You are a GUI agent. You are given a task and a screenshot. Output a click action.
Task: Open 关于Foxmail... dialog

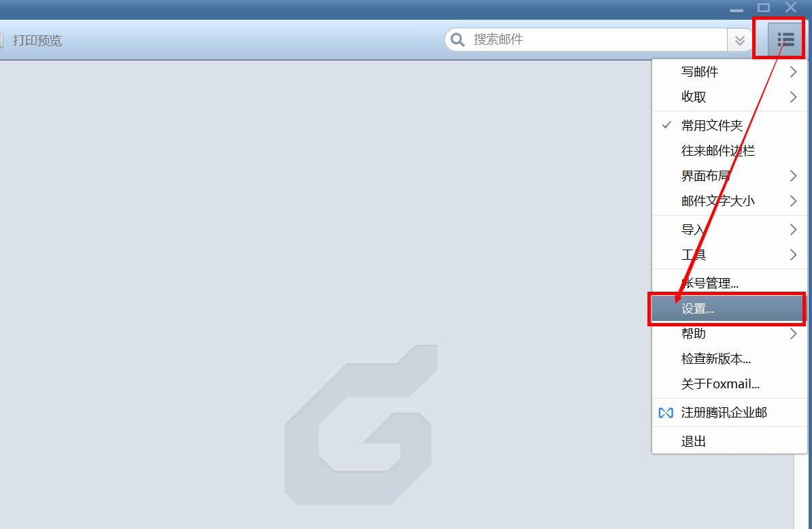click(x=729, y=384)
